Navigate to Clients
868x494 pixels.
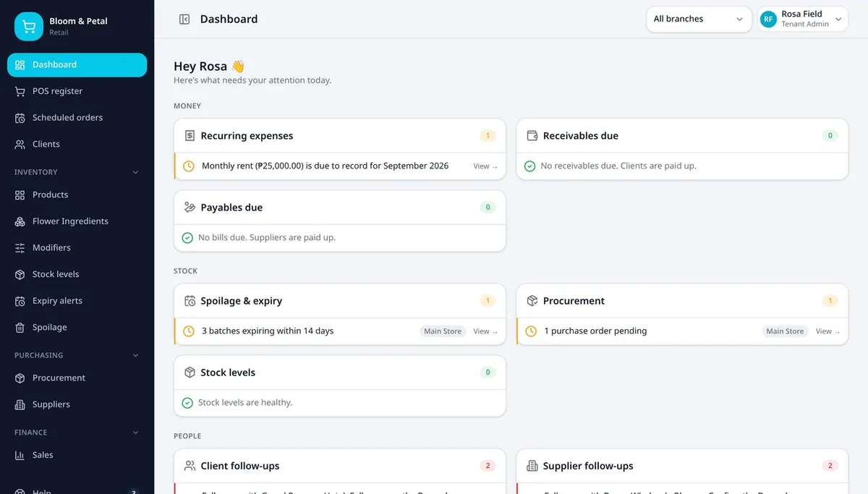tap(77, 145)
